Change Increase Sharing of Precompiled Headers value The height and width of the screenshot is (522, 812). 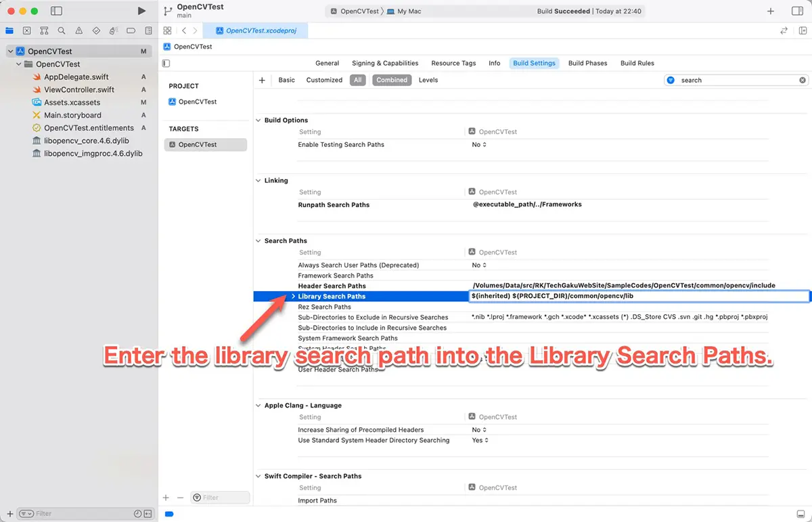479,429
